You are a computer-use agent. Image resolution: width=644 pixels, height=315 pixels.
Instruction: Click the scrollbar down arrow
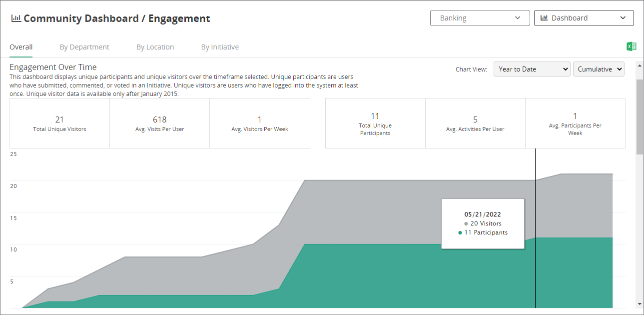(x=640, y=304)
